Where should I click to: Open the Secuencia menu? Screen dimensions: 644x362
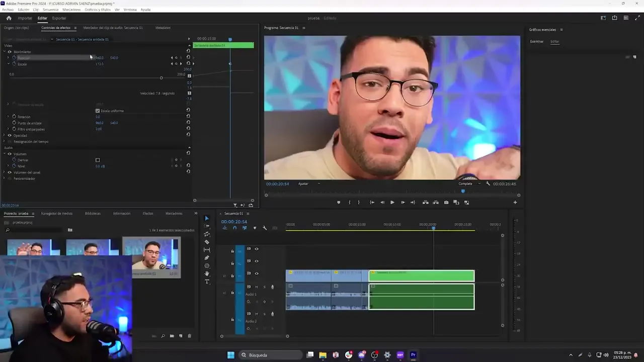[50, 10]
